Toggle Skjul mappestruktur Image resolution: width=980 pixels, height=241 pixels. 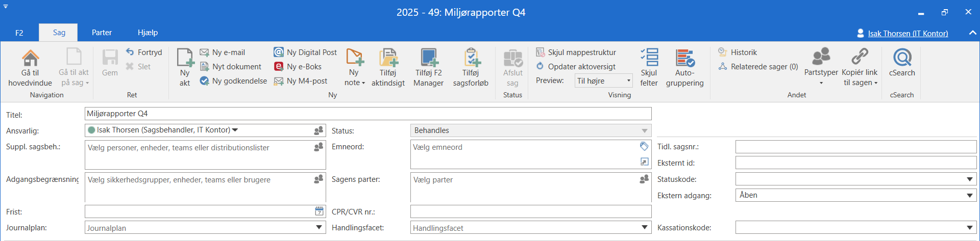tap(576, 52)
